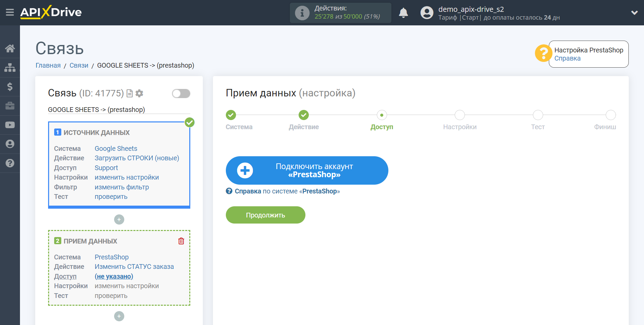Select the Действие step in the wizard
The image size is (644, 325).
(304, 115)
